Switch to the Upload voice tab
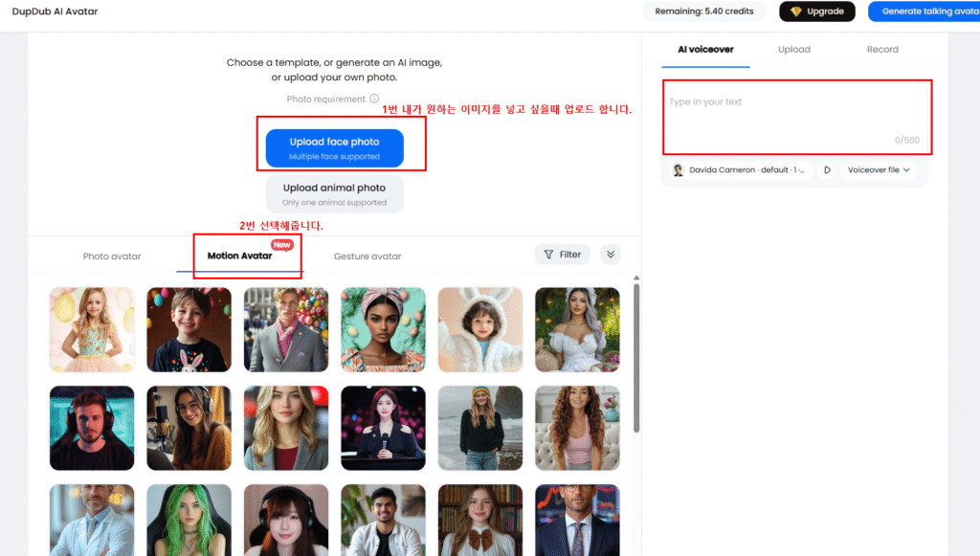 click(x=793, y=50)
